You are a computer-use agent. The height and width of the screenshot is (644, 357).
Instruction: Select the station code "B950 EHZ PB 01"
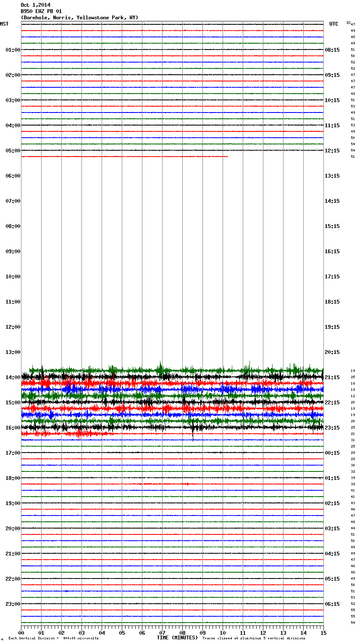point(41,11)
